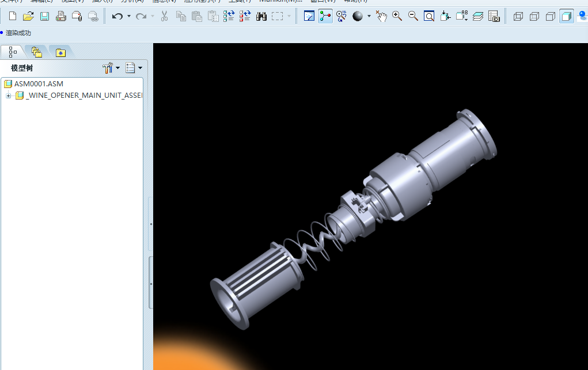Click the lower navigator sash collapse handle

(151, 284)
